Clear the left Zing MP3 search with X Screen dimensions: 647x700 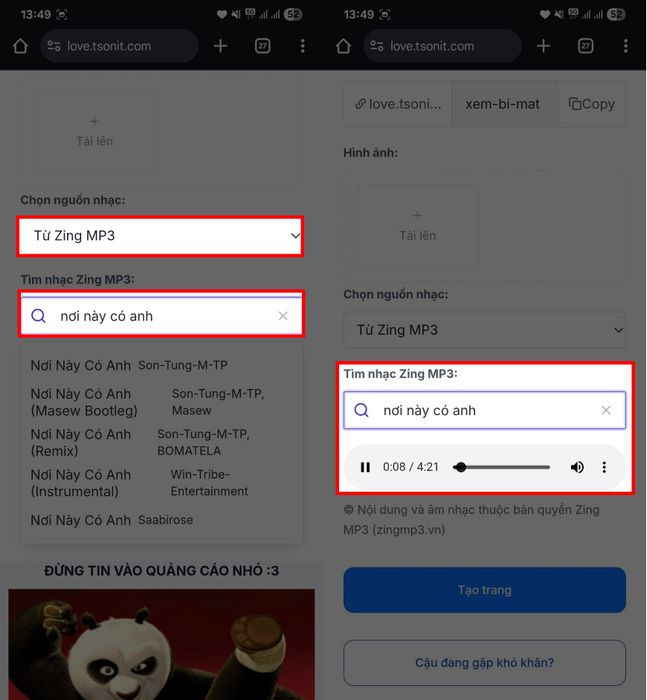pyautogui.click(x=283, y=316)
